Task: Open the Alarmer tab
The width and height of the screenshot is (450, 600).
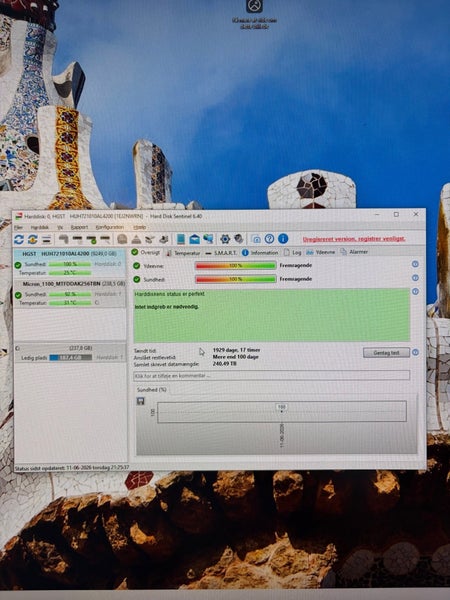Action: [x=354, y=252]
